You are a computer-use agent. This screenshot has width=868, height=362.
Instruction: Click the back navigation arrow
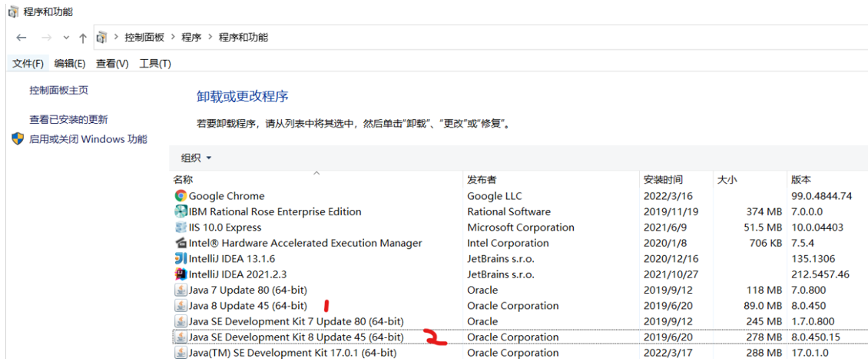(21, 38)
